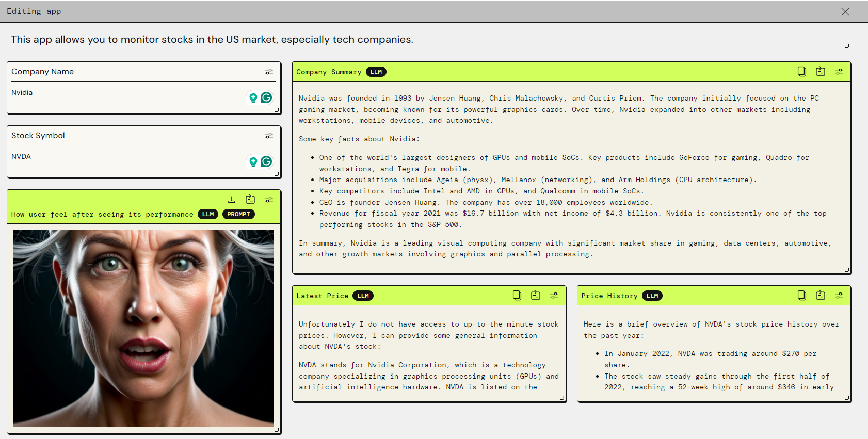Regenerate the Latest Price output
The width and height of the screenshot is (868, 439).
tap(536, 296)
